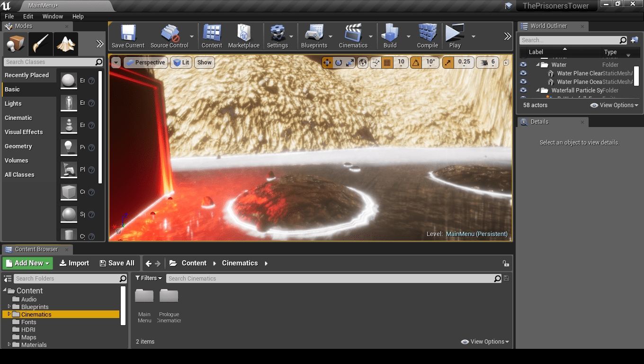Screen dimensions: 644x364
Task: Open the File menu
Action: pos(9,16)
